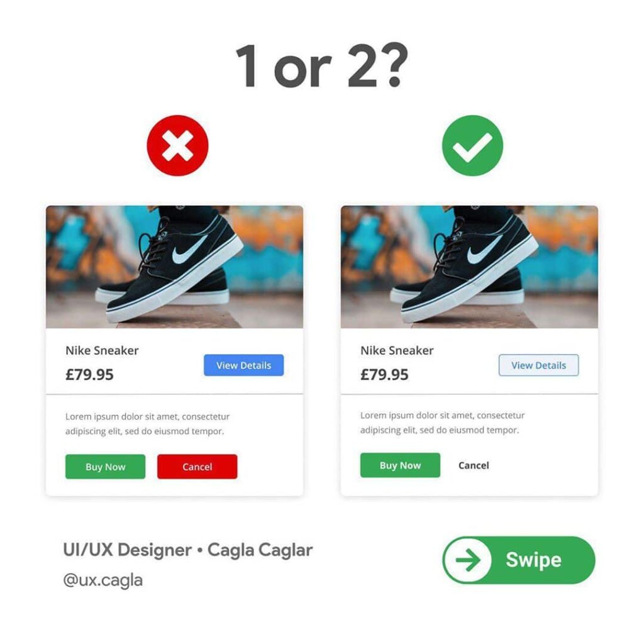
Task: Click the £79.95 price in left card
Action: coord(89,375)
